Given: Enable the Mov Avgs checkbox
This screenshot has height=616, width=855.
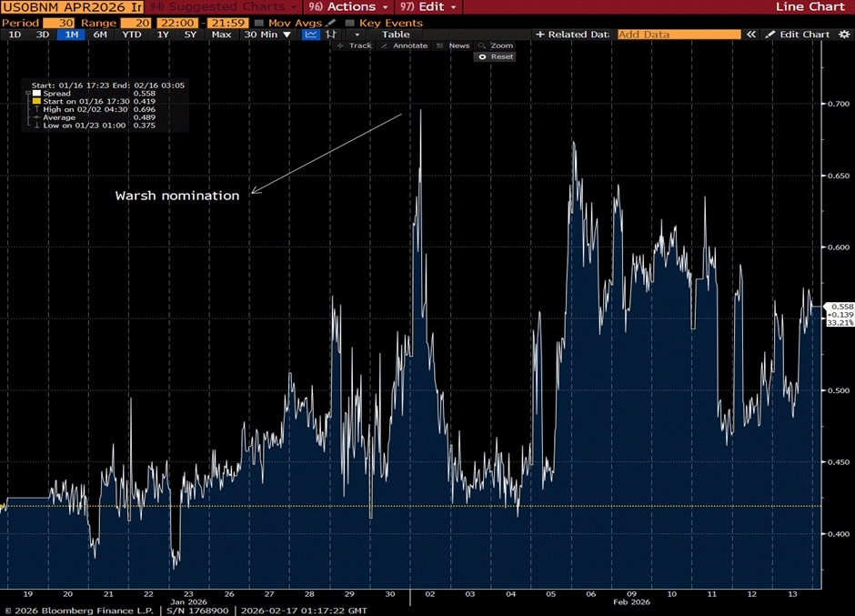Looking at the screenshot, I should (x=259, y=23).
